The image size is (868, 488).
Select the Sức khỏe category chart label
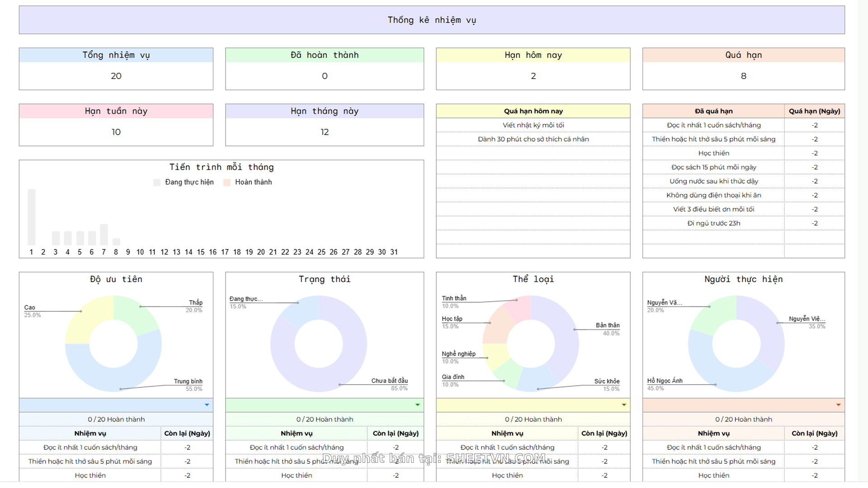pyautogui.click(x=607, y=381)
